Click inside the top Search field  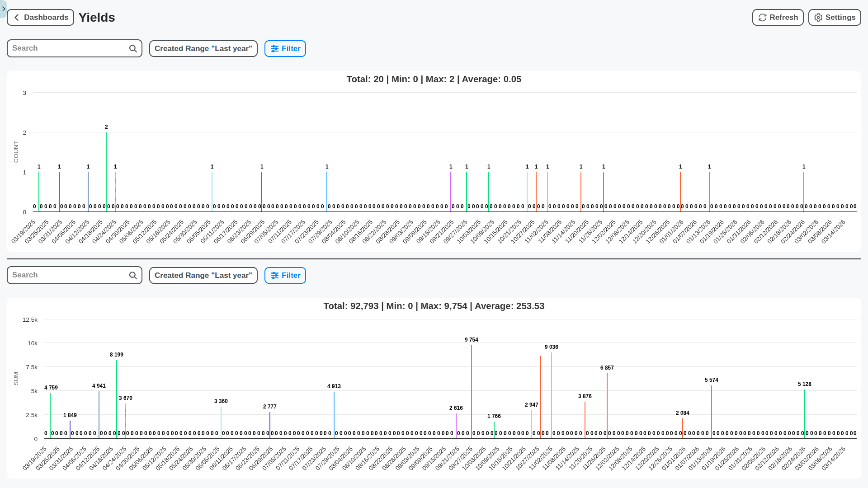point(68,48)
